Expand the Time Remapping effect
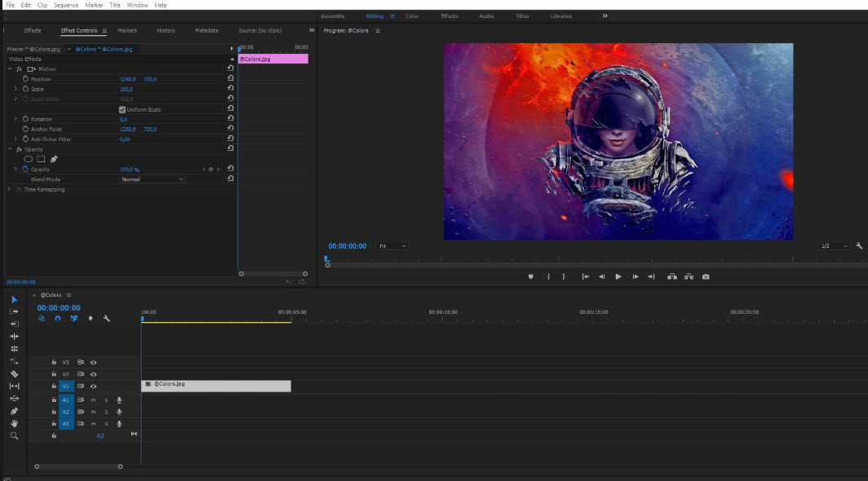This screenshot has width=868, height=481. 9,189
